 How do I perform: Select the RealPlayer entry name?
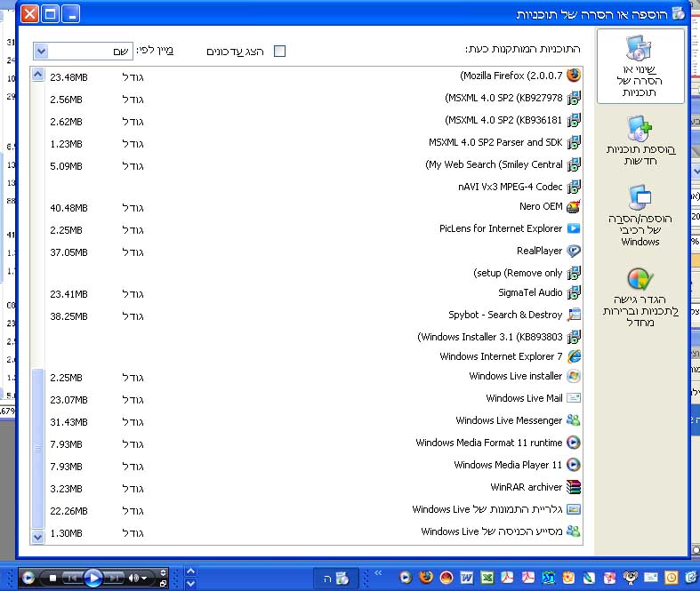click(539, 251)
